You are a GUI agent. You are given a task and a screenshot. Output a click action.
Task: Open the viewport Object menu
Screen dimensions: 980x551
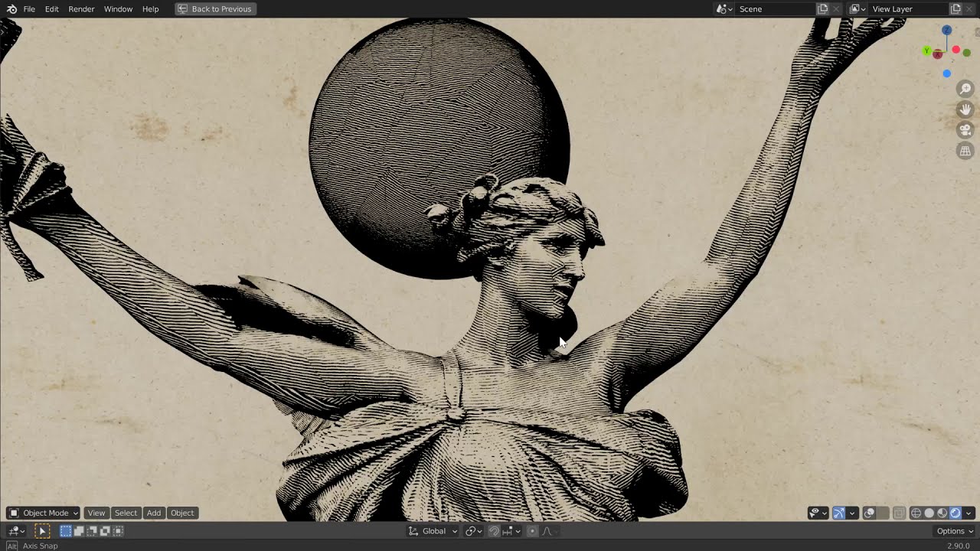[x=182, y=513]
